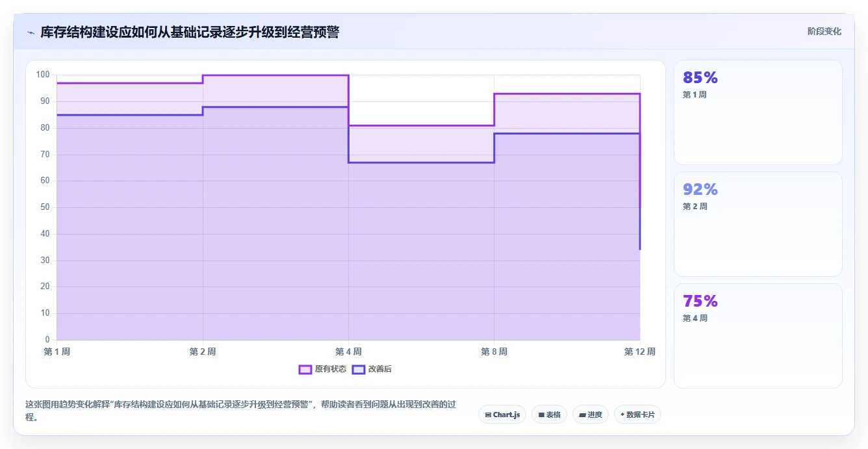The image size is (868, 449).
Task: Click the 阶段变化 label in the header
Action: tap(824, 31)
